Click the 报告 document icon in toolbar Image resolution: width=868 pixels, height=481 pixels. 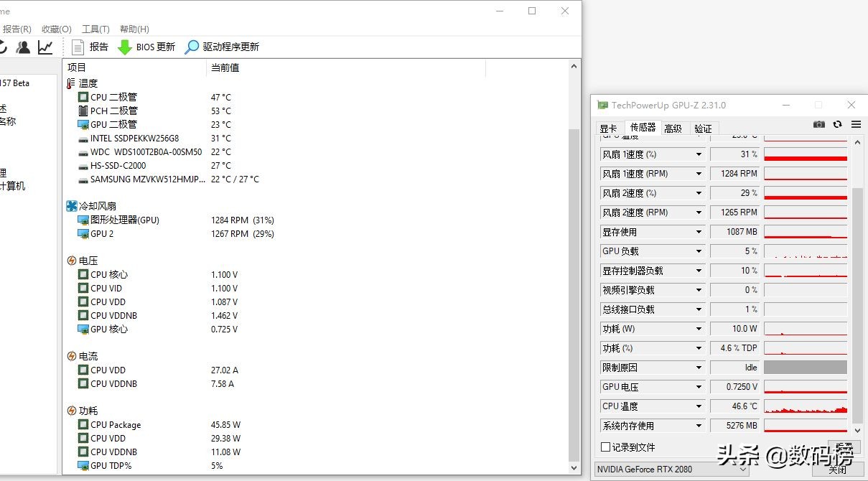pos(78,47)
